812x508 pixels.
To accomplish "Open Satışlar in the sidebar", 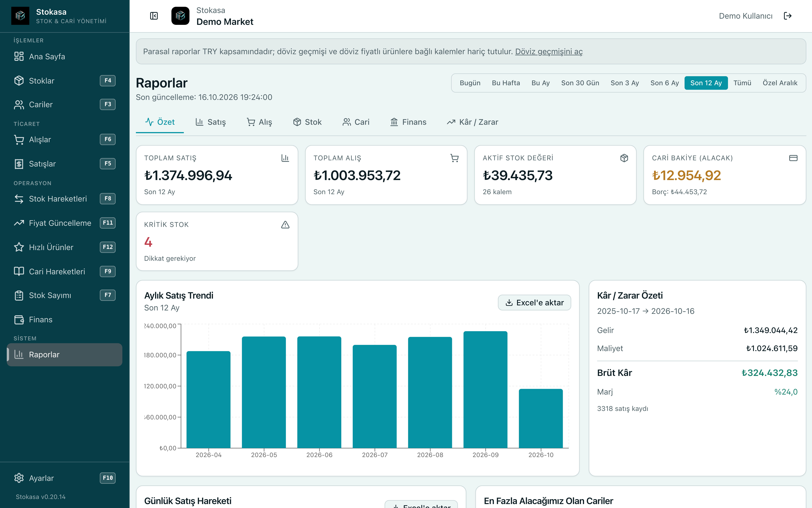I will point(64,164).
